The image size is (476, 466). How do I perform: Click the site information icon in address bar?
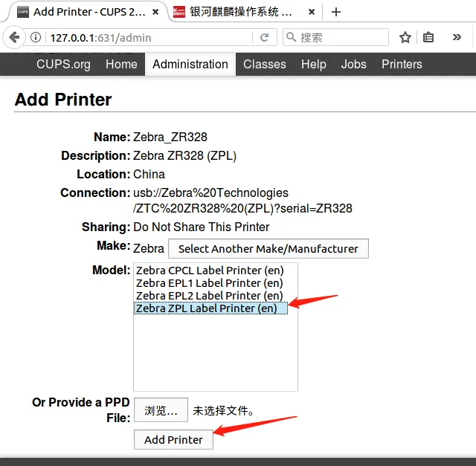(36, 38)
